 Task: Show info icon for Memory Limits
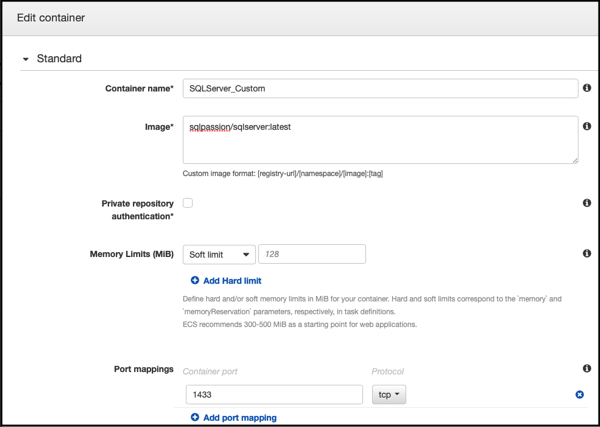pyautogui.click(x=586, y=255)
